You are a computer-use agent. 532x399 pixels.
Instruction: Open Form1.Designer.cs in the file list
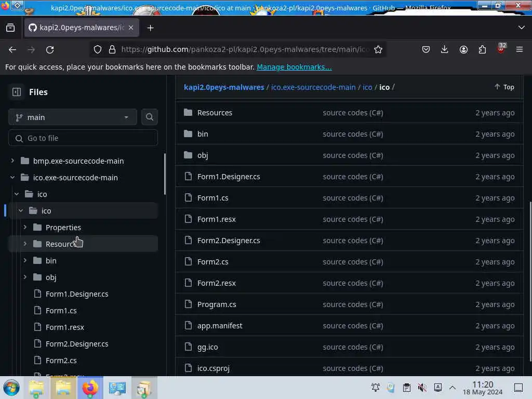point(229,177)
